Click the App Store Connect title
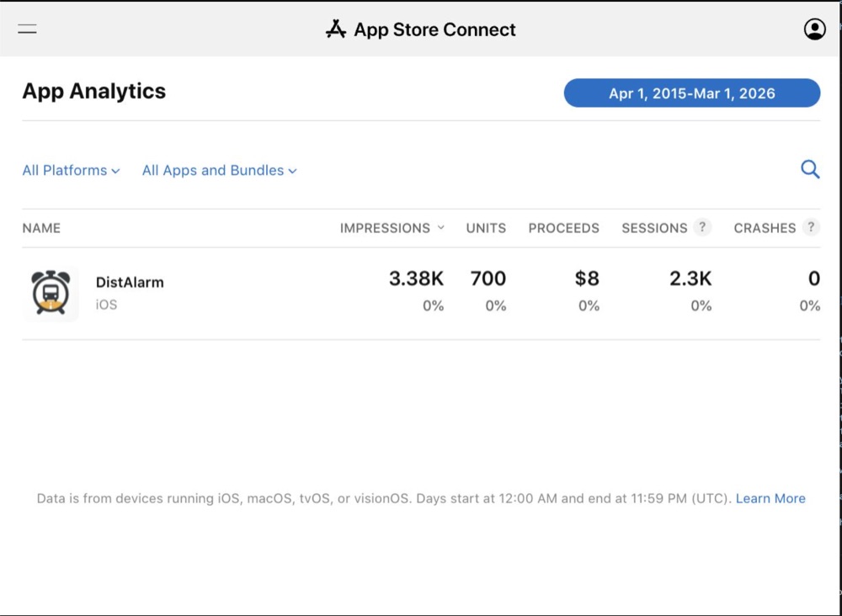This screenshot has height=616, width=842. [435, 29]
